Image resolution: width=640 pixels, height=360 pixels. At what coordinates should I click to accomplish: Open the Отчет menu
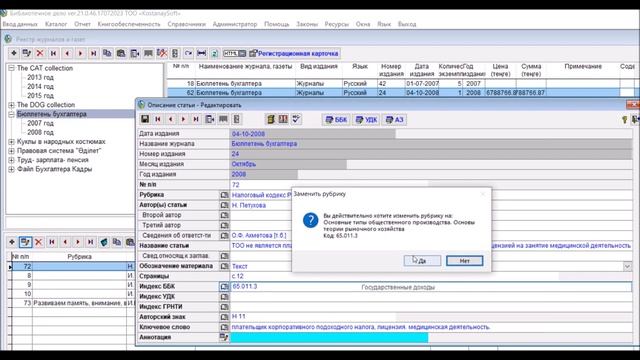82,24
